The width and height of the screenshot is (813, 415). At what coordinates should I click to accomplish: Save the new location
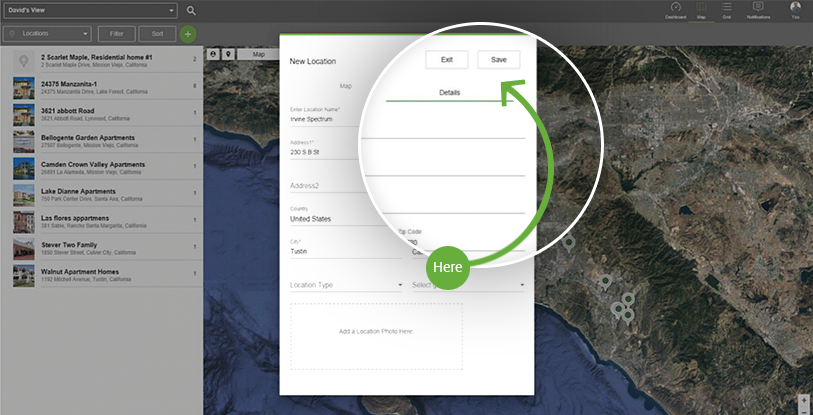pyautogui.click(x=499, y=60)
